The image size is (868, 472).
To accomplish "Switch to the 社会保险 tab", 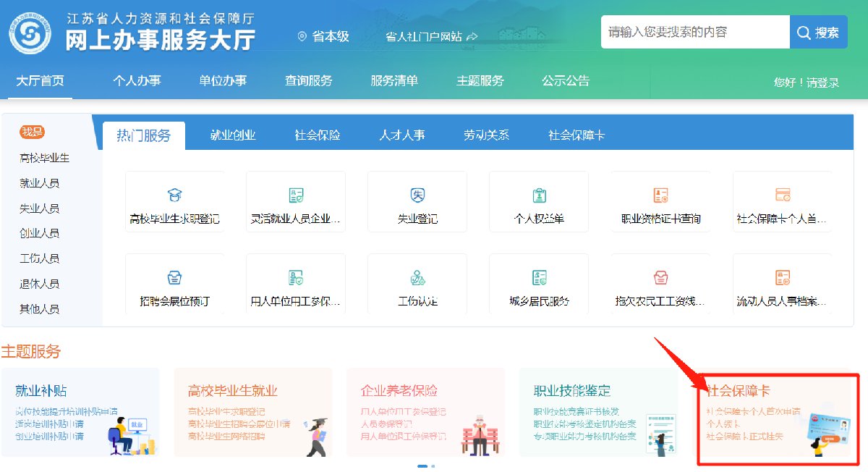I will [x=317, y=135].
